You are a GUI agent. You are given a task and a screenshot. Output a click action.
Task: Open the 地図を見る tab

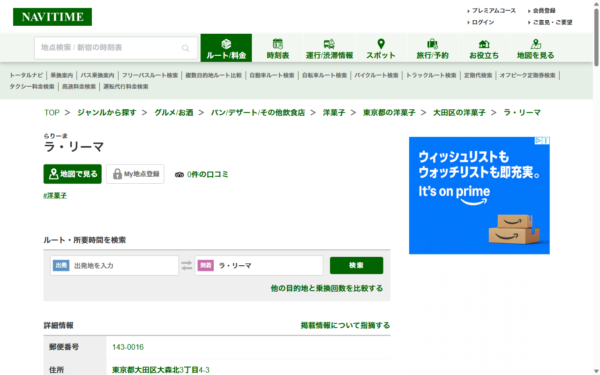pyautogui.click(x=535, y=49)
